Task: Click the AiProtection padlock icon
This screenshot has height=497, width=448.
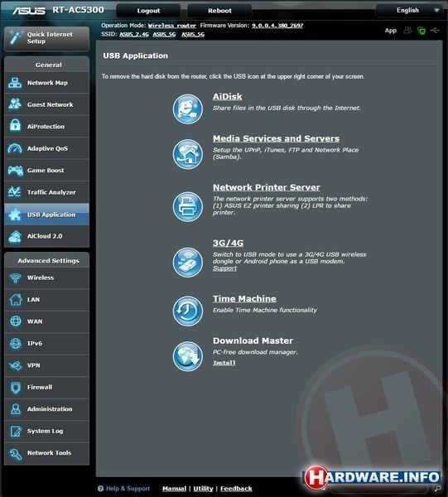Action: pos(15,125)
